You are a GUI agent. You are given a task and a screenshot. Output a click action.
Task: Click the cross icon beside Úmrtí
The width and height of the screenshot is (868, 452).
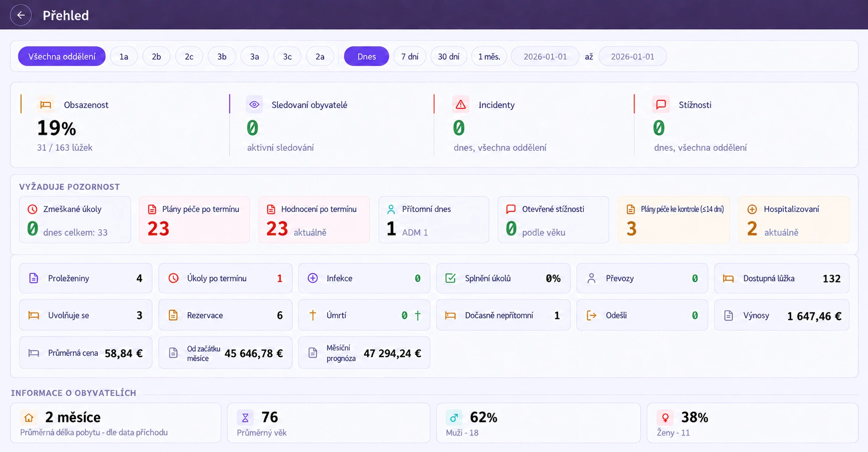click(x=313, y=315)
